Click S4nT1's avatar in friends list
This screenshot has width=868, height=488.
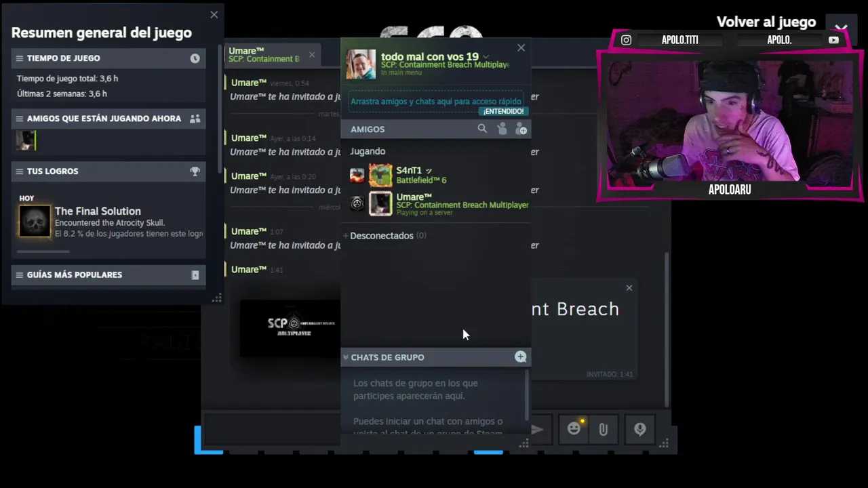point(380,176)
